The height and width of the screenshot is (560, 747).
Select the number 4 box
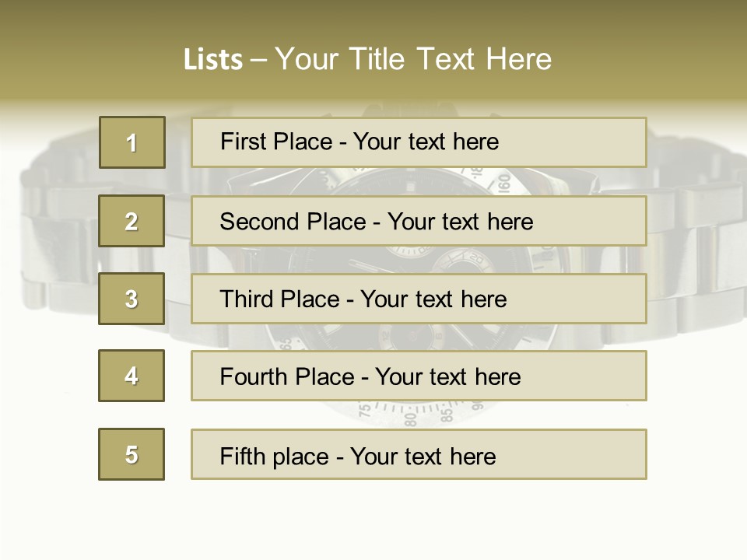pyautogui.click(x=132, y=376)
